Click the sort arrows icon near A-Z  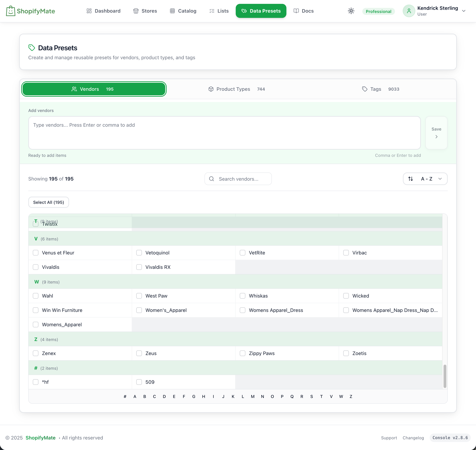click(410, 179)
